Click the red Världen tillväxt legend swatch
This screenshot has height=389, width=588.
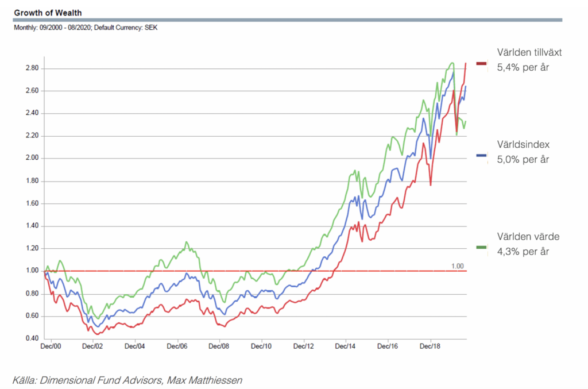click(x=482, y=63)
